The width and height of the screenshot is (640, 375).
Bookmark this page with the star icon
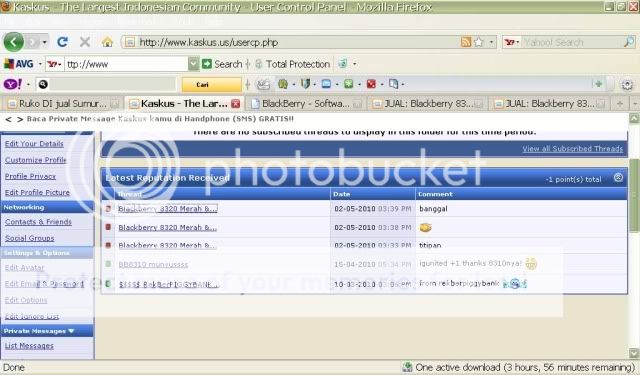coord(479,42)
